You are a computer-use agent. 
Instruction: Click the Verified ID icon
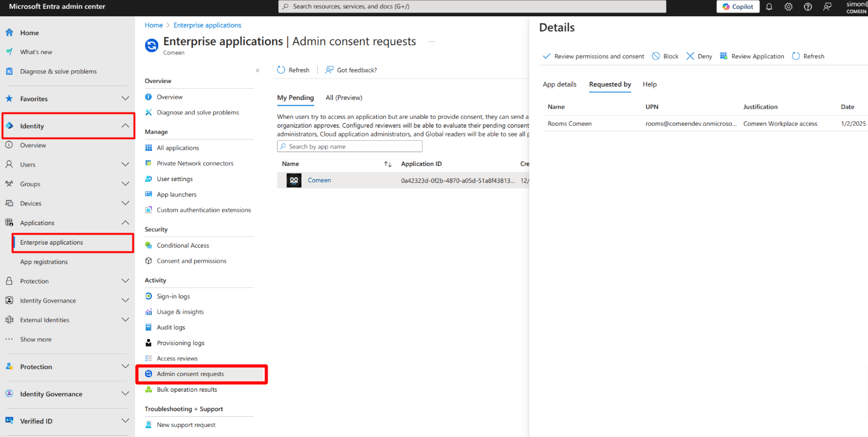point(9,421)
